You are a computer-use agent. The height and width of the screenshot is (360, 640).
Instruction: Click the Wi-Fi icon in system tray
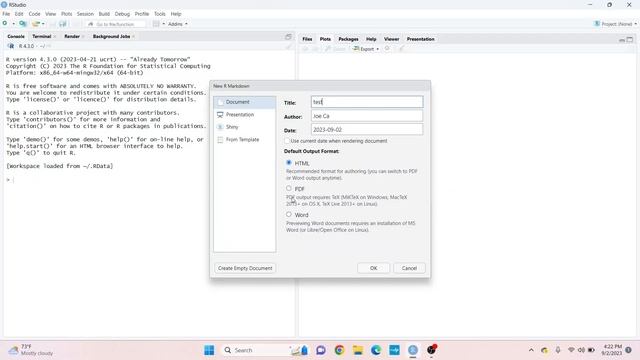571,350
